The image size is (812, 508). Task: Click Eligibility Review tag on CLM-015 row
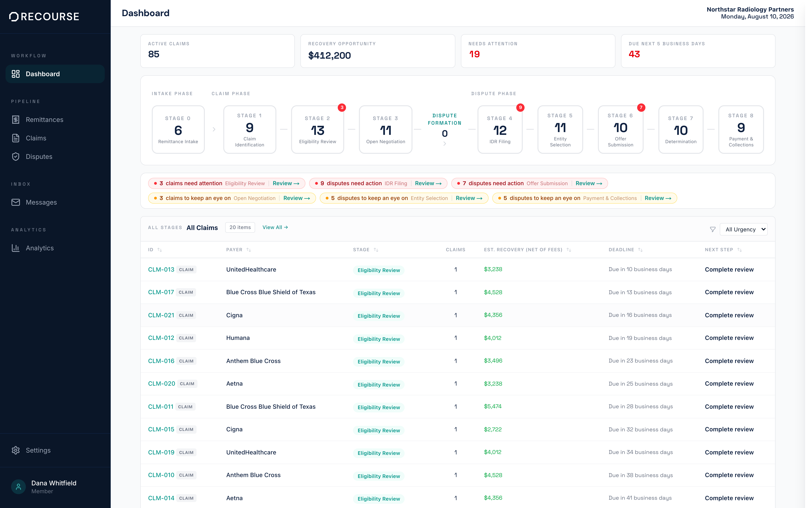[x=378, y=430]
